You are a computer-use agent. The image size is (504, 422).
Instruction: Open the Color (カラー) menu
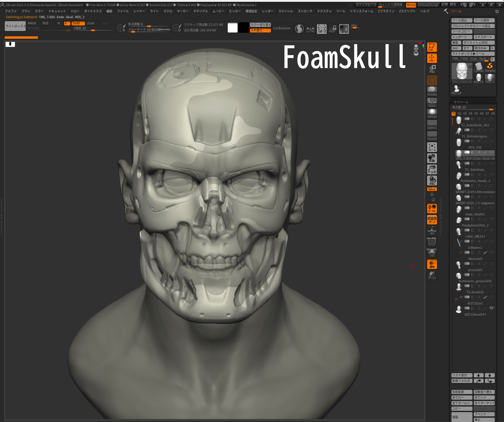39,11
